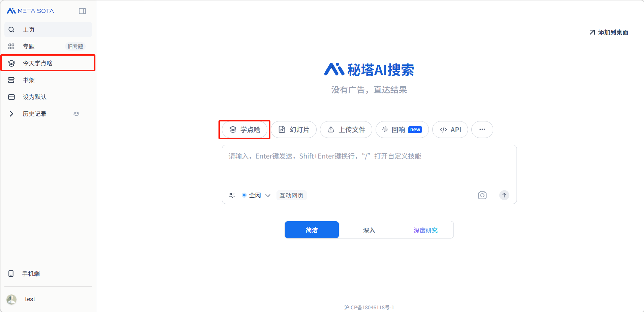Go to 专题 in sidebar

click(29, 47)
